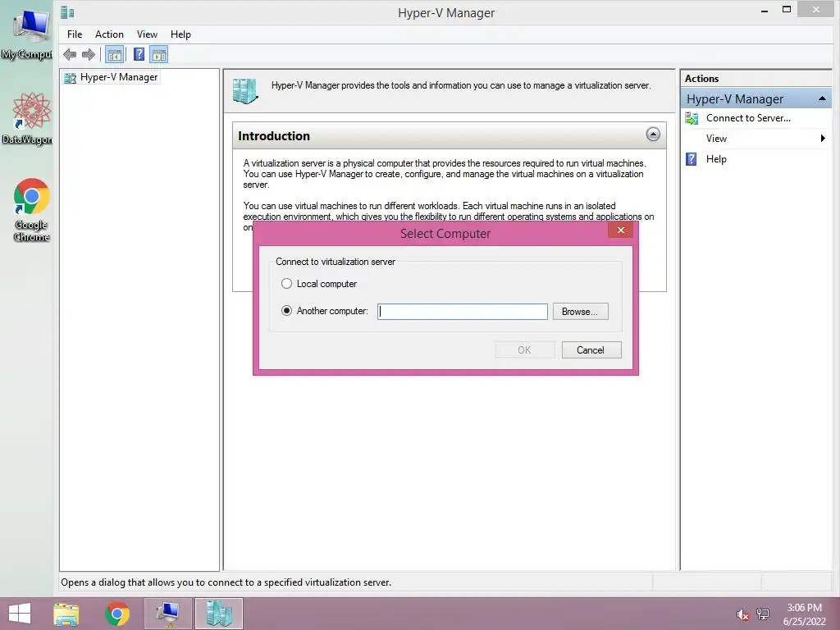Collapse the Hyper-V Manager actions group

(822, 98)
